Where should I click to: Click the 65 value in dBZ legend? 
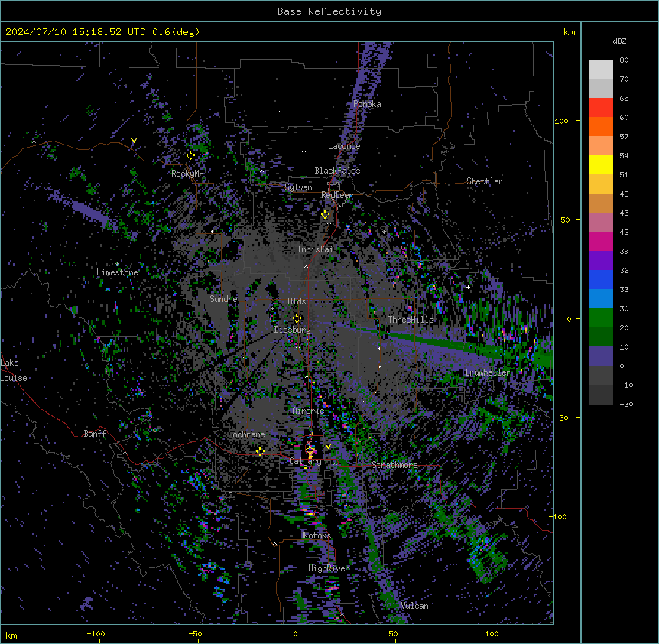coord(624,99)
